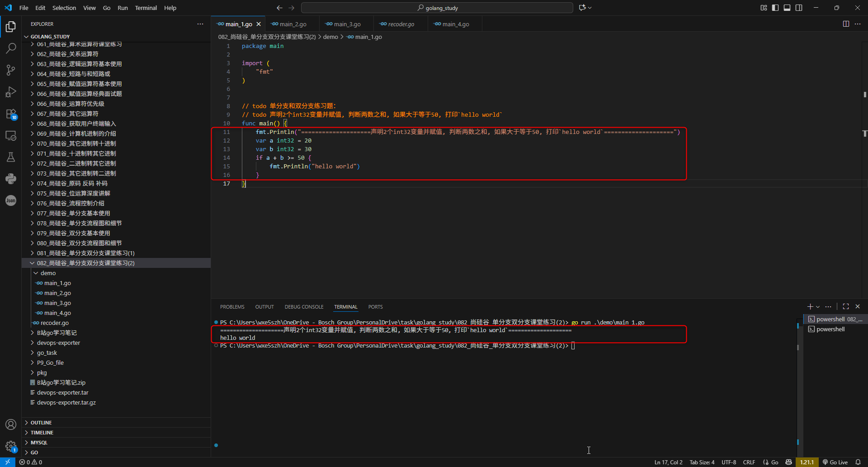Open the Source Control view
Screen dimensions: 868x467
coord(11,70)
